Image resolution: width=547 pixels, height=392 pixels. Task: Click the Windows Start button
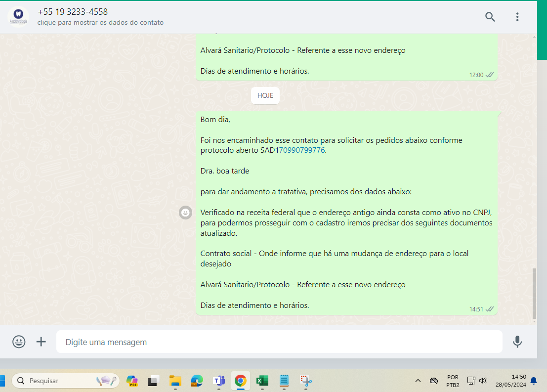coord(2,381)
